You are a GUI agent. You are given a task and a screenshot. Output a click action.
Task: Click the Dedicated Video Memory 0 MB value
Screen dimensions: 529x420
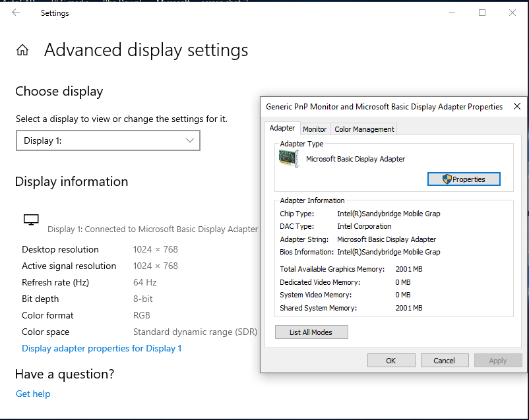click(x=403, y=282)
